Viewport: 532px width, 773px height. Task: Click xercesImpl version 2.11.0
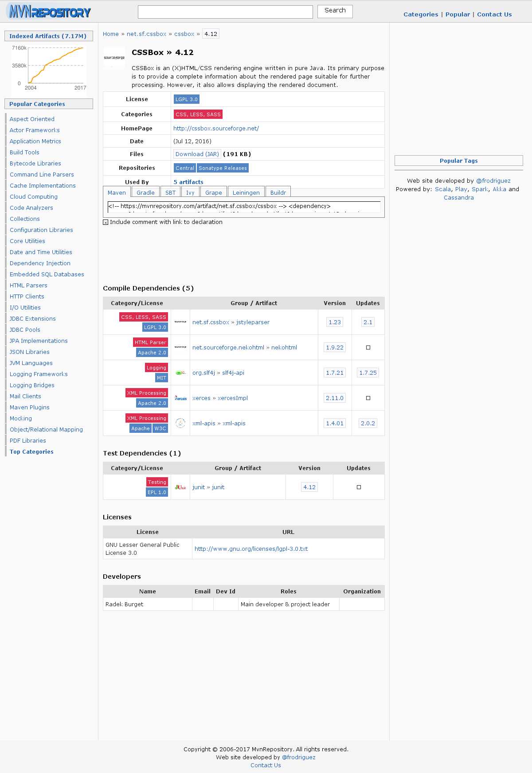pyautogui.click(x=335, y=398)
